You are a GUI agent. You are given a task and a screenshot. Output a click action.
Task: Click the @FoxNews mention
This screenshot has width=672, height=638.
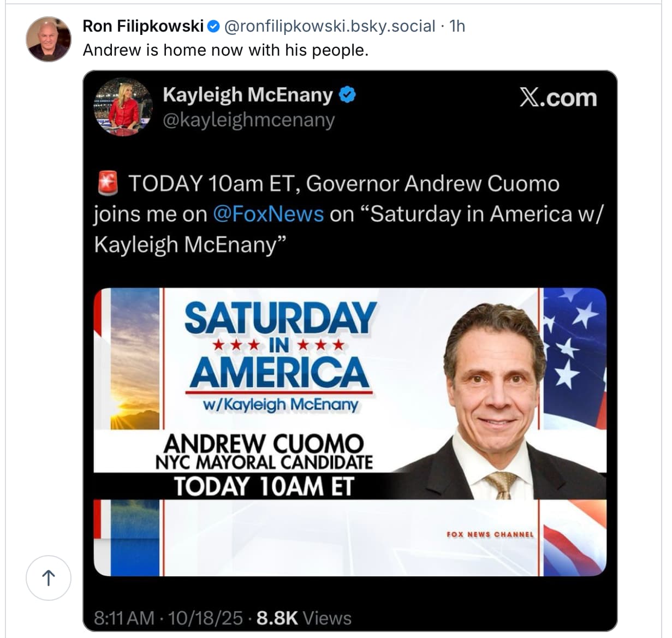[268, 214]
